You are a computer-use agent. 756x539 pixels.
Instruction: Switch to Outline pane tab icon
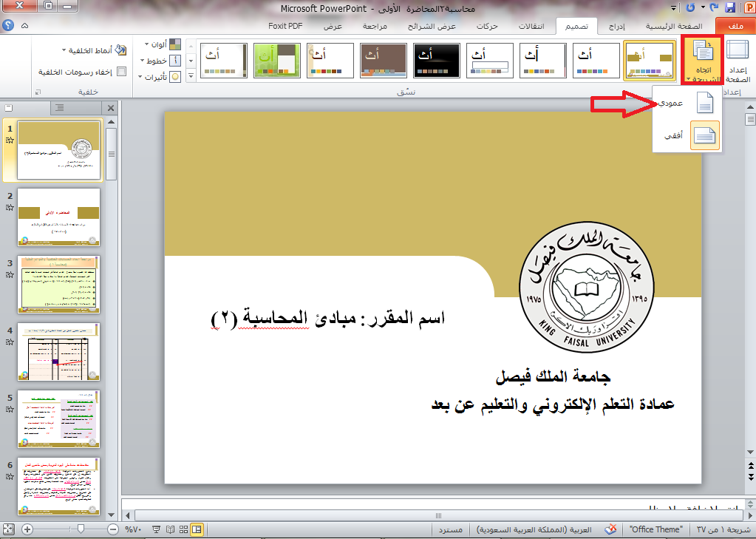pyautogui.click(x=60, y=108)
